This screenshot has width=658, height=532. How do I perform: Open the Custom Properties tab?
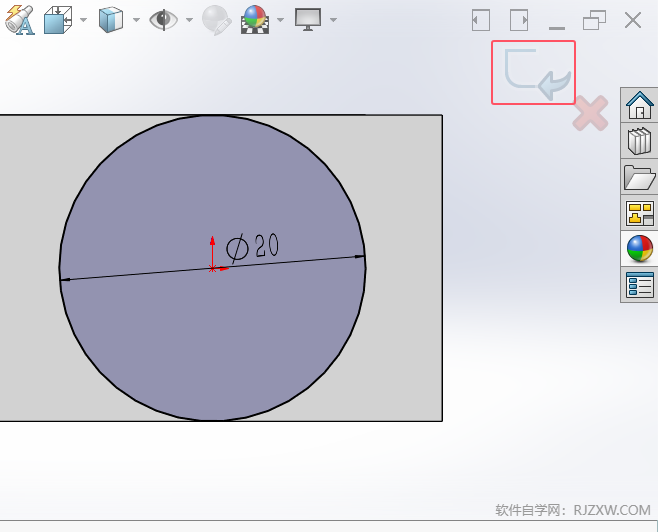640,285
